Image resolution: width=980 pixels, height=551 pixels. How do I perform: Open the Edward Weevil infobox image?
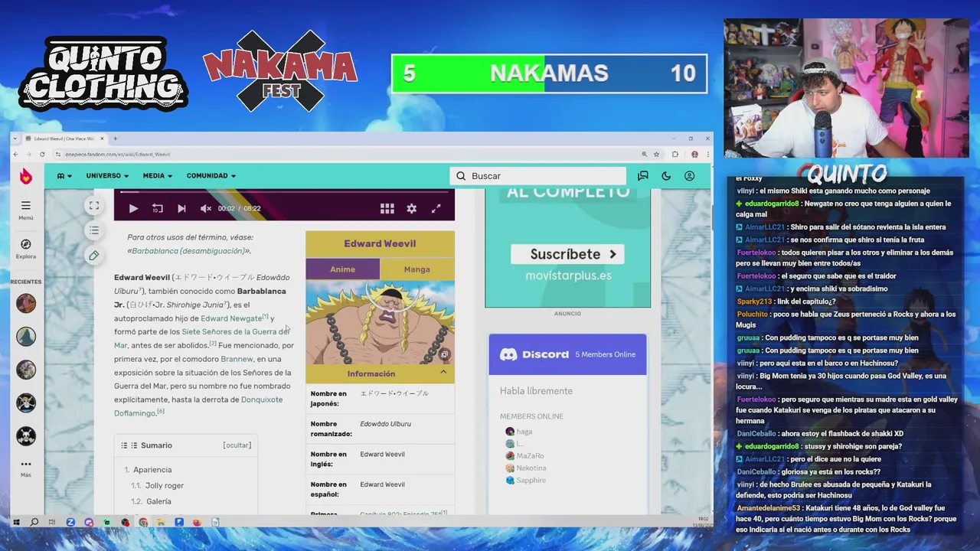380,322
